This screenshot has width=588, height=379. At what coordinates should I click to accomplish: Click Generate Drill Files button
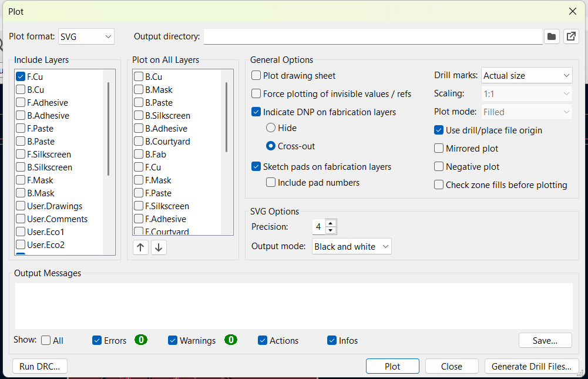click(532, 366)
